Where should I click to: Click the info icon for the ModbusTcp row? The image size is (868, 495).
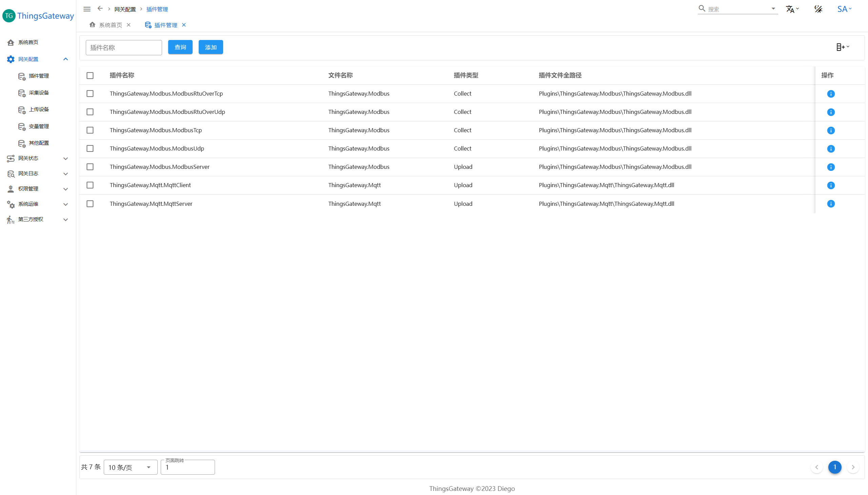pyautogui.click(x=831, y=131)
